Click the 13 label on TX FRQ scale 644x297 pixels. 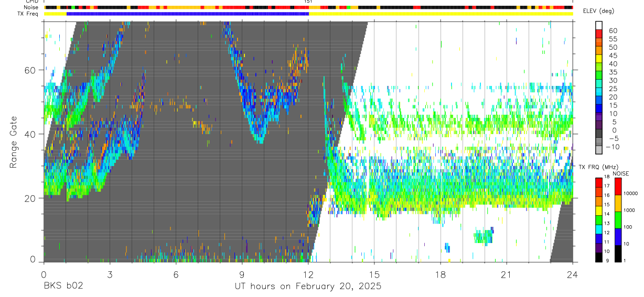pos(606,223)
